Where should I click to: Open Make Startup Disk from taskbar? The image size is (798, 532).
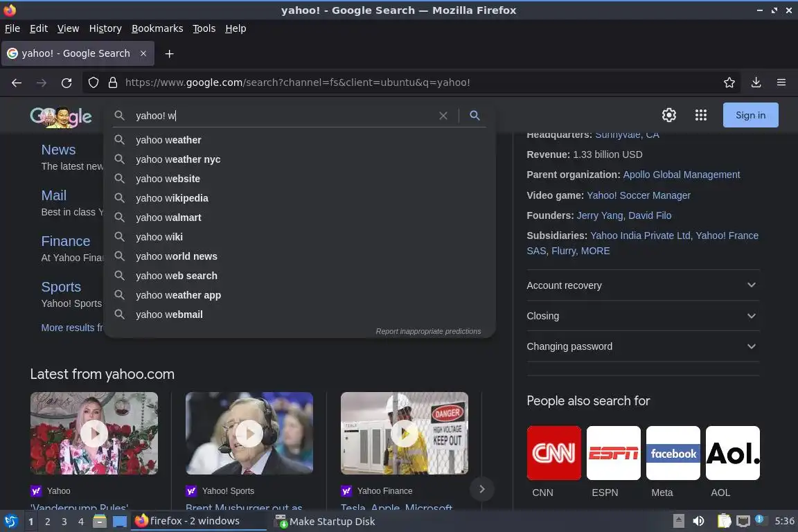click(325, 522)
